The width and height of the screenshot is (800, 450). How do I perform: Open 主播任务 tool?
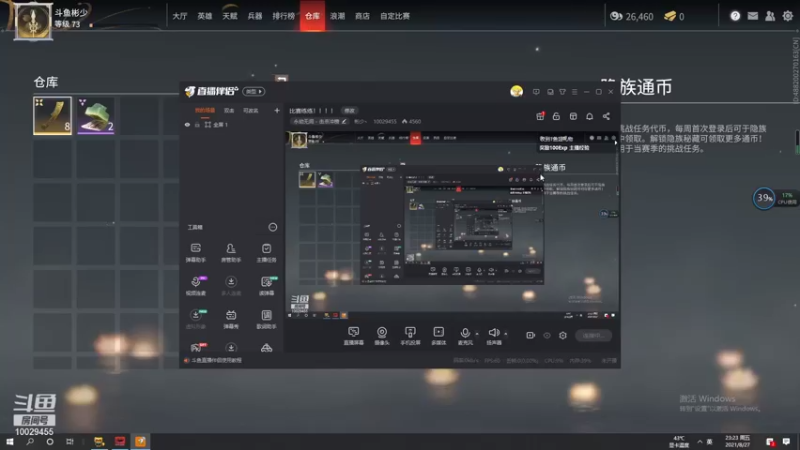[266, 253]
